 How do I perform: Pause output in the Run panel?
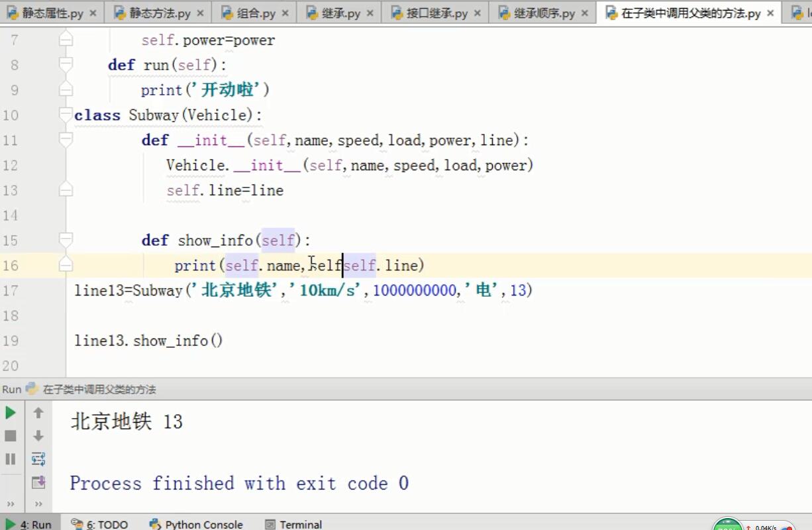tap(11, 458)
